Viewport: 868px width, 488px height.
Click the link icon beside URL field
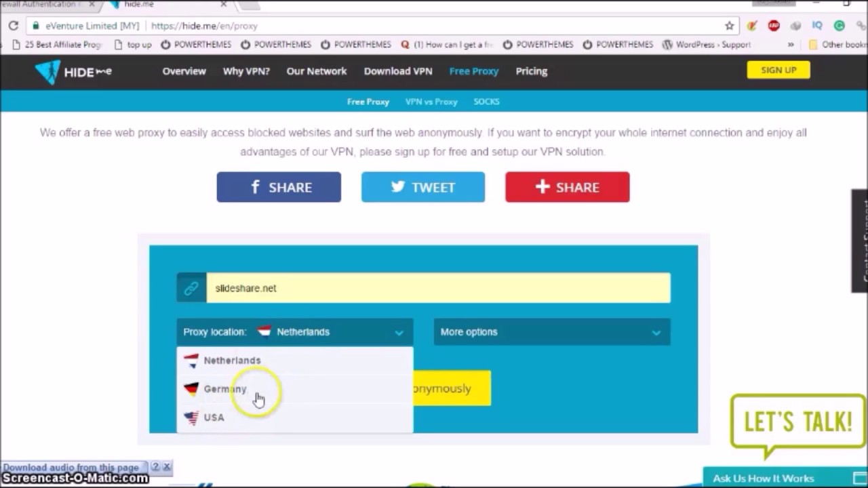point(191,288)
